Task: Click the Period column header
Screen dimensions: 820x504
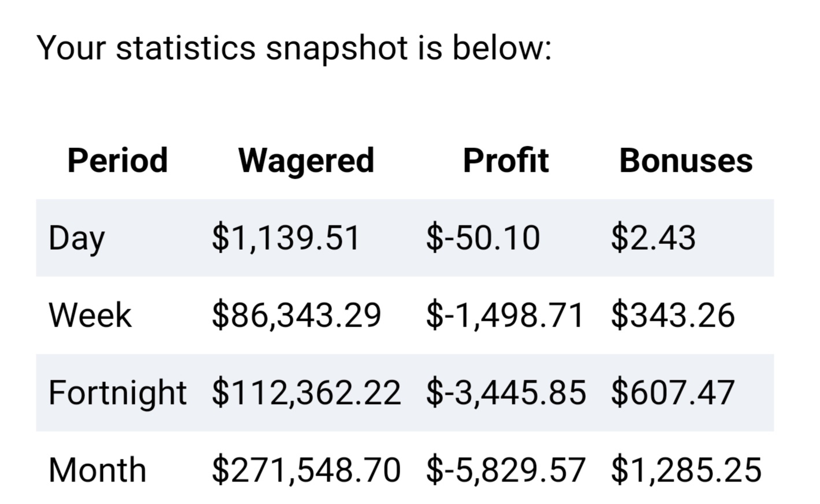Action: pyautogui.click(x=117, y=160)
